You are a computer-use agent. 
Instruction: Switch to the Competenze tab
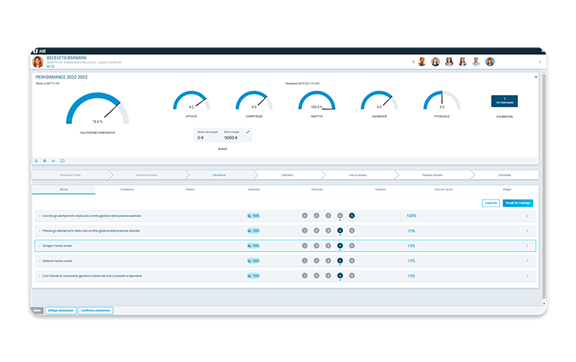point(127,189)
